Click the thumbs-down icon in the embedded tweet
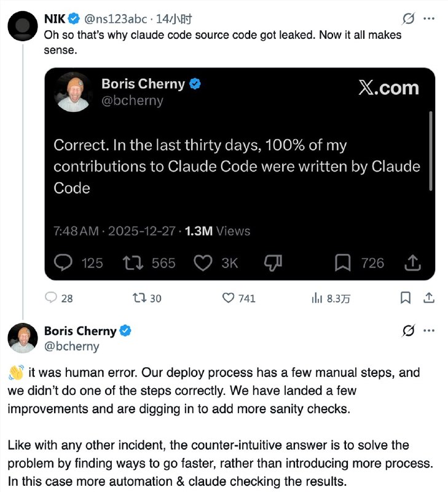This screenshot has width=448, height=492. [272, 263]
